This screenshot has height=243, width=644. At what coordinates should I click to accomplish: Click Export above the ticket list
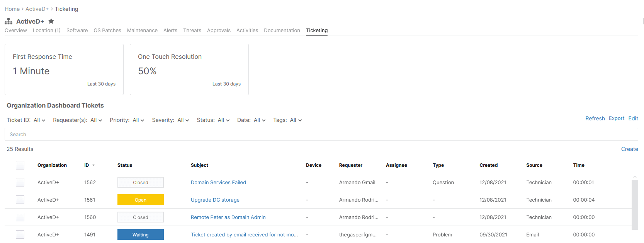616,118
